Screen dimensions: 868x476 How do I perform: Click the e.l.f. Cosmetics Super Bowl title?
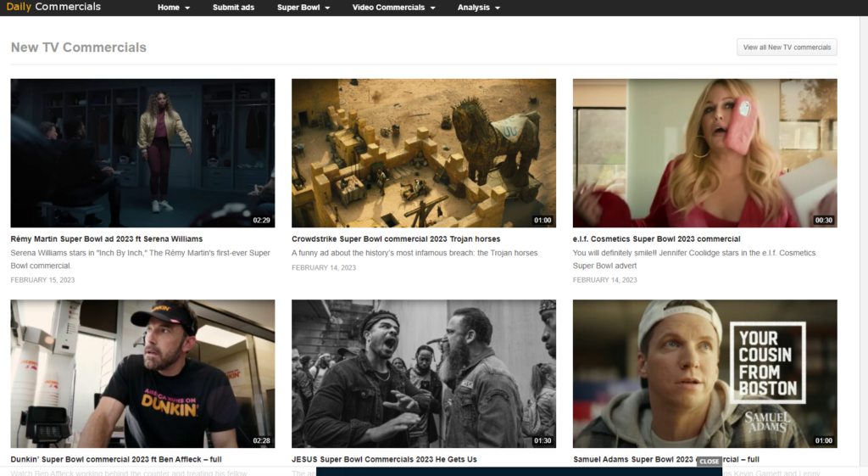click(657, 238)
